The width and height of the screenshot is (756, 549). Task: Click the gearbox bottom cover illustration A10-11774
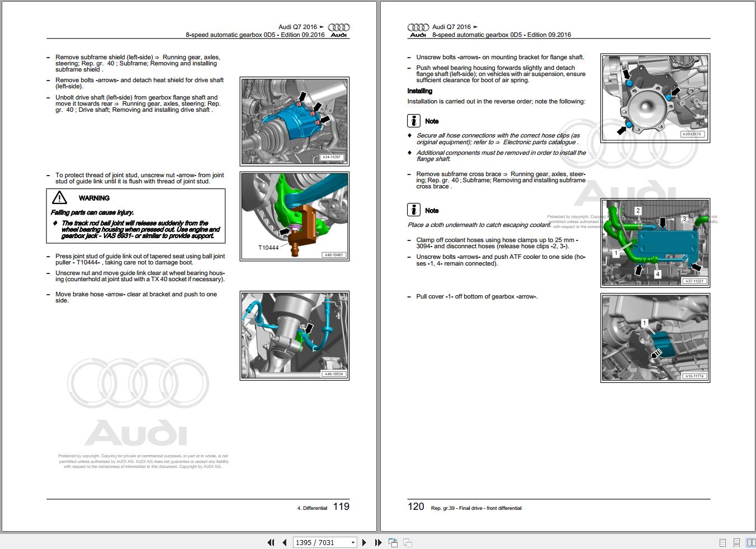[655, 338]
